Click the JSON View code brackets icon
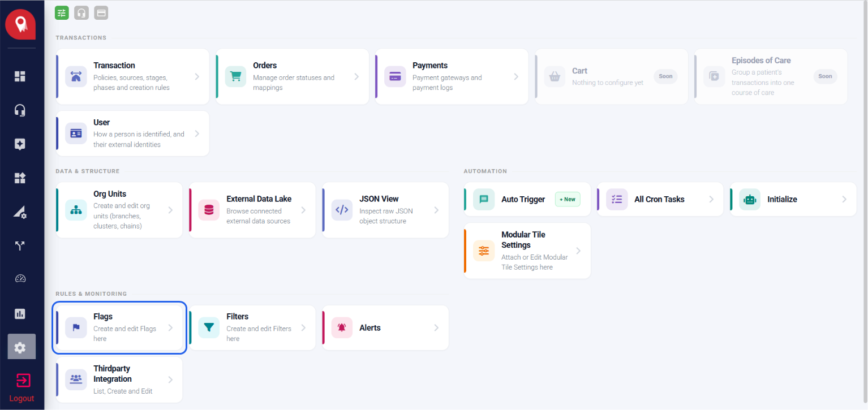This screenshot has height=410, width=868. tap(342, 210)
